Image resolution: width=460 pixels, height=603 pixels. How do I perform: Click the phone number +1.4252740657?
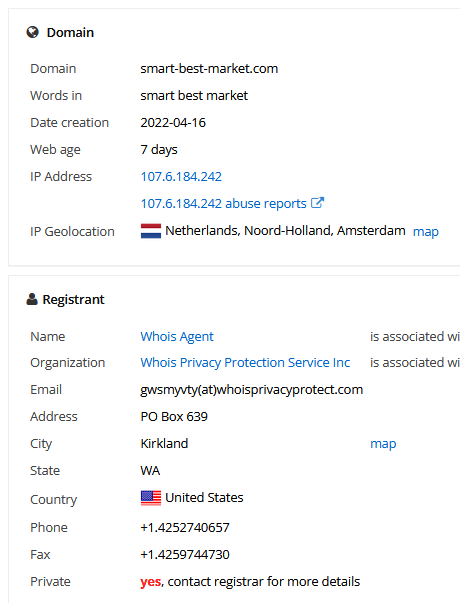click(185, 528)
